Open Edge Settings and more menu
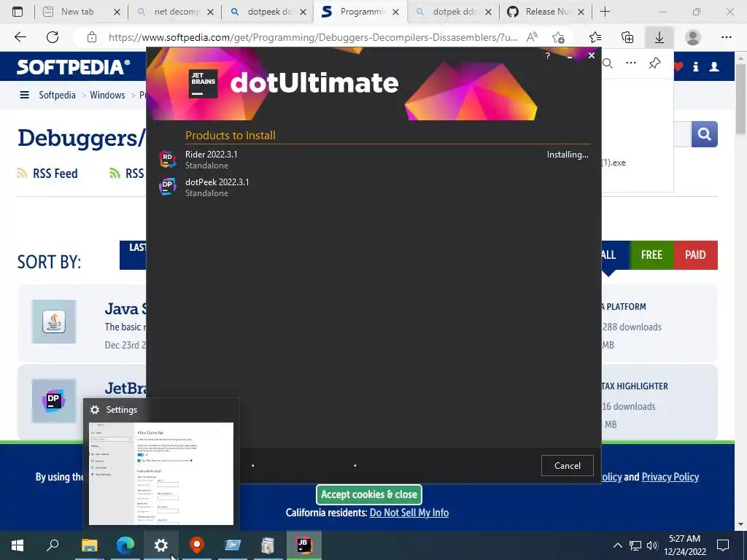This screenshot has height=560, width=747. coord(726,37)
